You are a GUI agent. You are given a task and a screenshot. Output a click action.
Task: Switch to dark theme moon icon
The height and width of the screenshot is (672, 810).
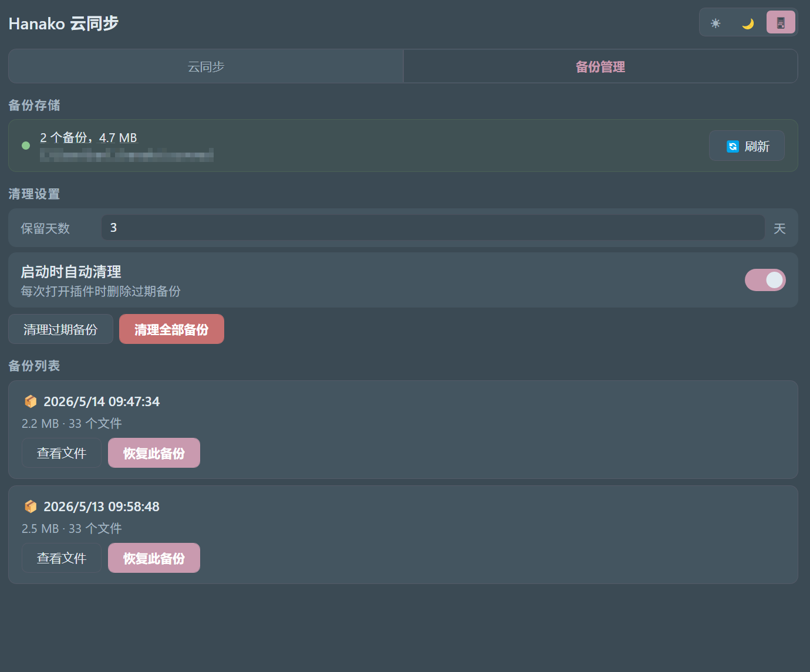pos(748,23)
